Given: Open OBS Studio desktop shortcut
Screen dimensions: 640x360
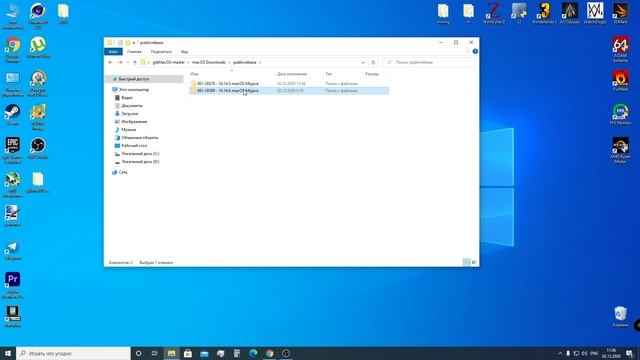Looking at the screenshot, I should [x=38, y=149].
